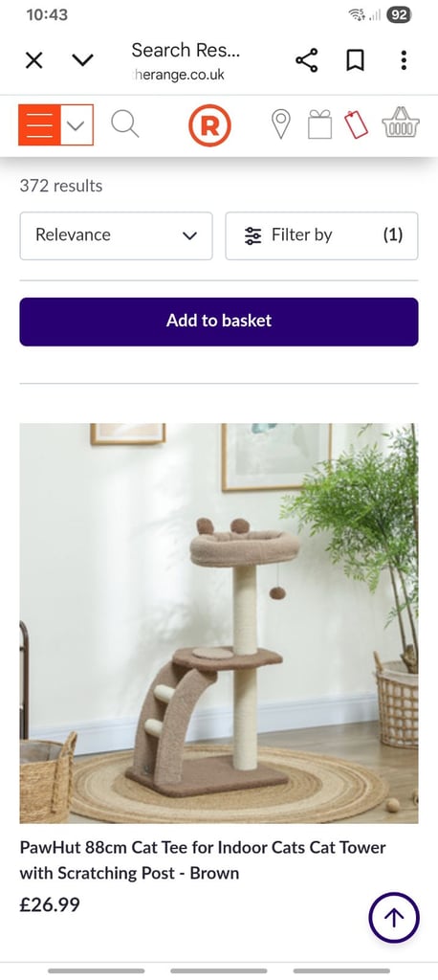Go home via The Range logo
Viewport: 438px width, 980px height.
click(210, 125)
